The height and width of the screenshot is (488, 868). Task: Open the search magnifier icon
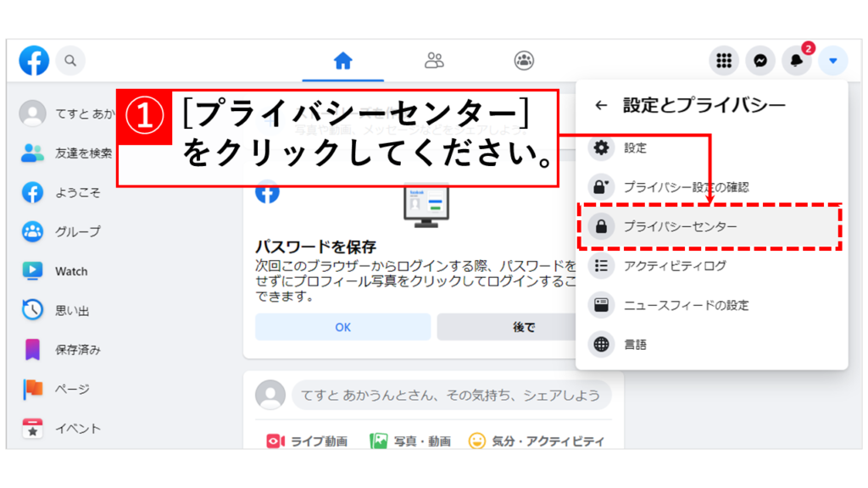[x=70, y=60]
